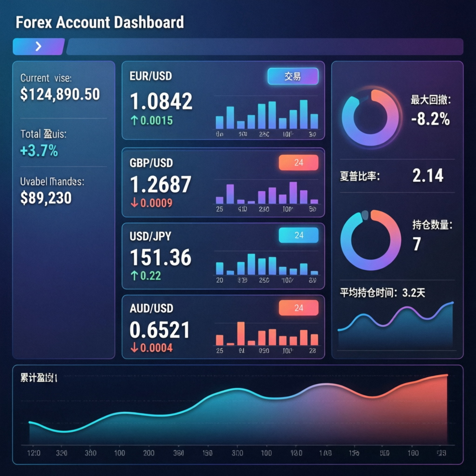The height and width of the screenshot is (476, 476).
Task: Click the GBP/USD rate 1.2687
Action: click(x=160, y=184)
